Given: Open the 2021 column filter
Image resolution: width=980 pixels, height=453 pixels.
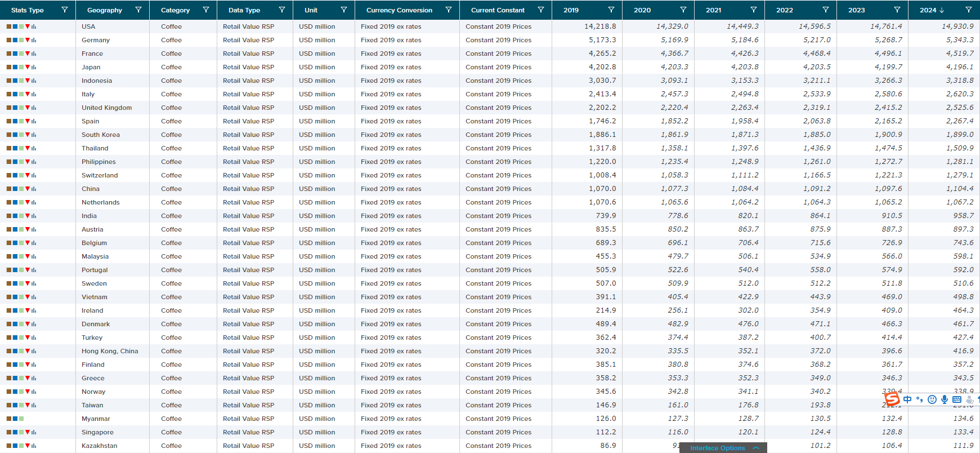Looking at the screenshot, I should 754,10.
